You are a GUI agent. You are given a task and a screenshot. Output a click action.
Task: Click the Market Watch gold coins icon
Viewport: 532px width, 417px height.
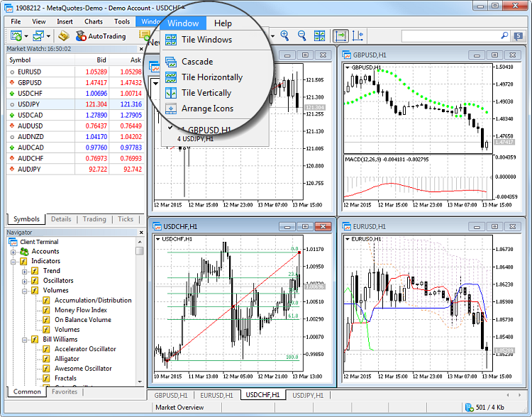click(x=63, y=35)
